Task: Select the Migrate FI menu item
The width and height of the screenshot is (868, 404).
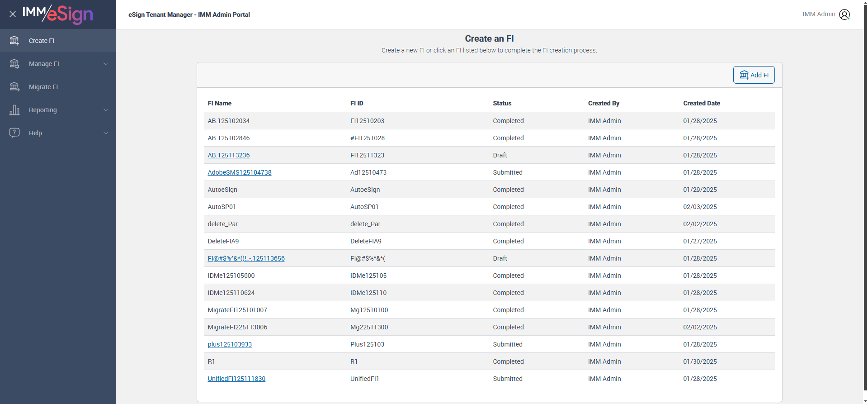Action: 43,87
